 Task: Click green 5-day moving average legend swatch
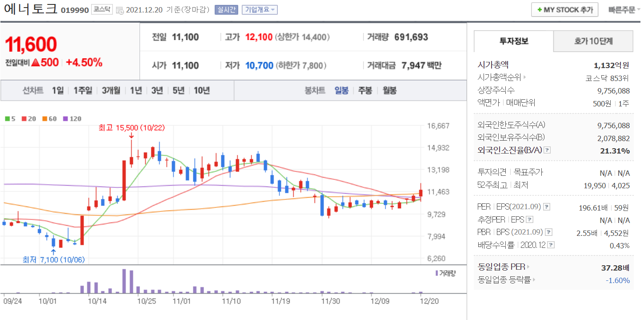coord(7,119)
